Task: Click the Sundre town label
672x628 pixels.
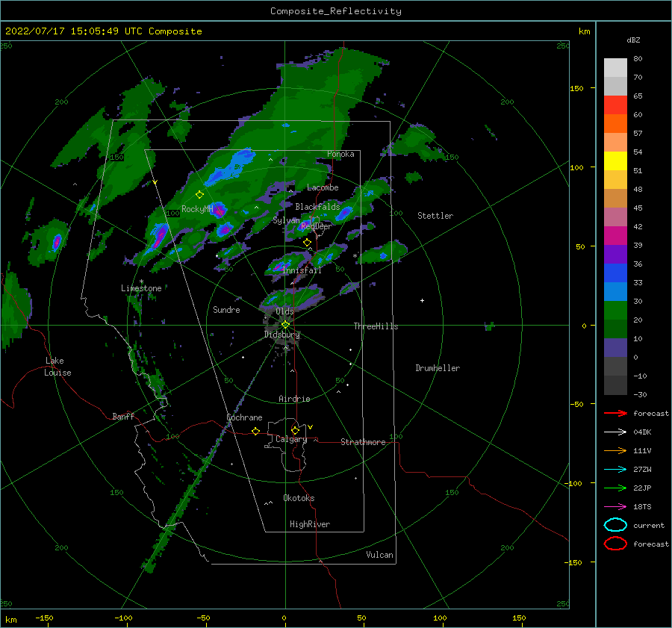Action: (226, 310)
